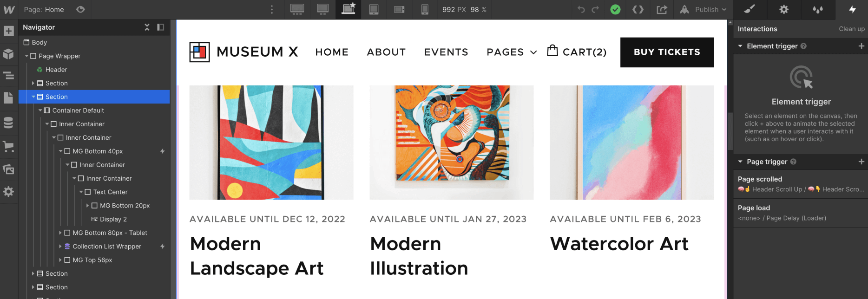Open the CMS Collections database icon
The width and height of the screenshot is (868, 299).
pos(8,123)
